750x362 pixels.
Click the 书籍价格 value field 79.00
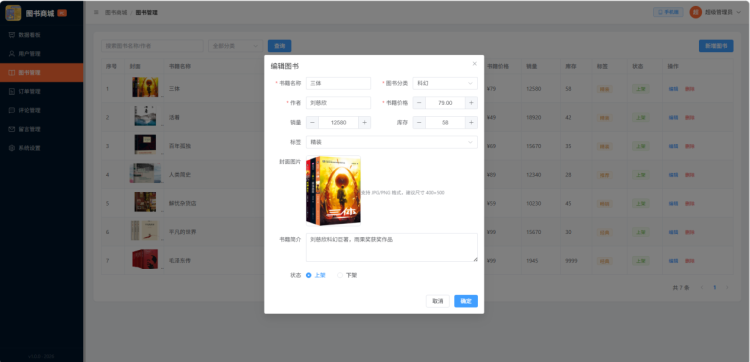[445, 103]
